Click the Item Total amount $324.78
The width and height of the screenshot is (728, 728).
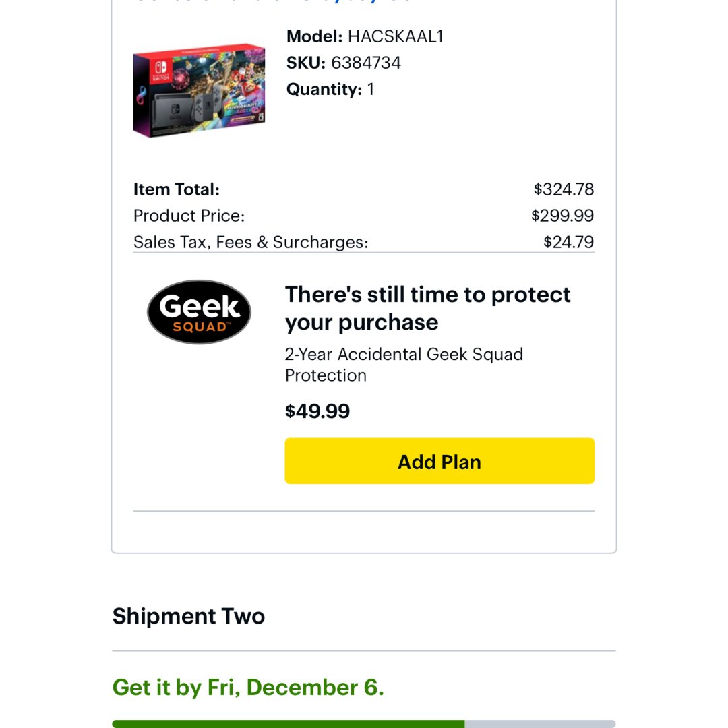[564, 189]
